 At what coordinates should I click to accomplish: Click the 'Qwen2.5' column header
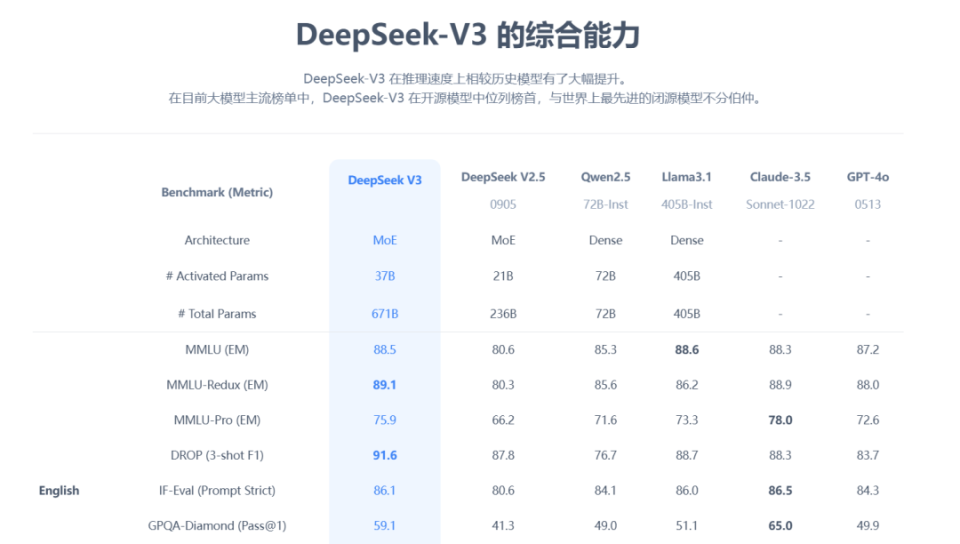(606, 177)
